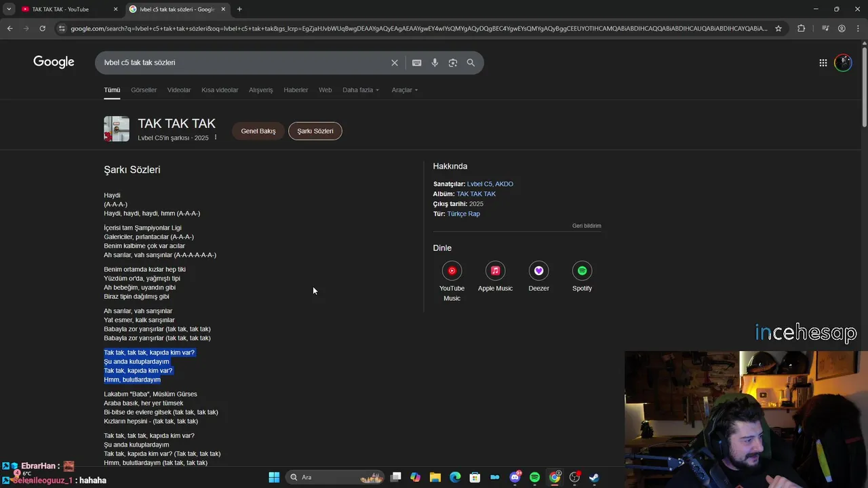Clear the search box text
Screen dimensions: 868x488
(395, 62)
